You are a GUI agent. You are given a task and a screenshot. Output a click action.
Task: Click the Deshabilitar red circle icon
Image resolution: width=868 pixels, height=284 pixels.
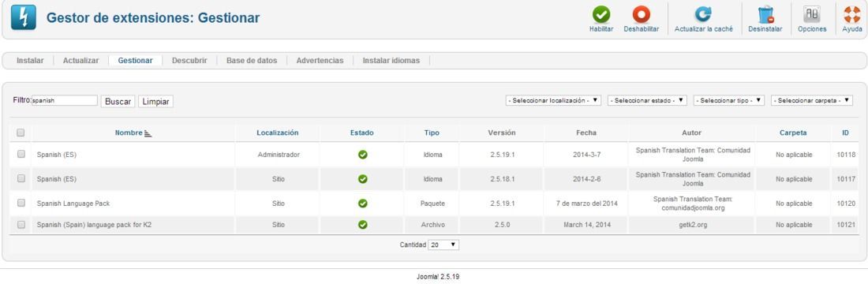(x=641, y=14)
